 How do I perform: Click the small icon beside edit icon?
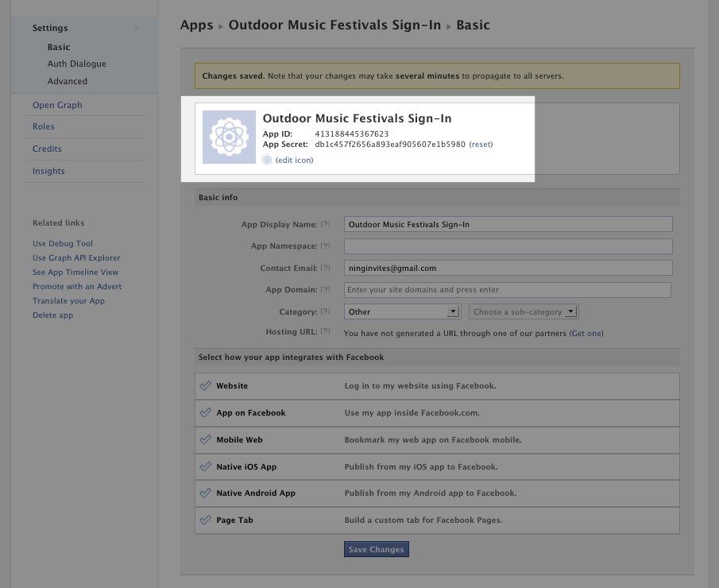pos(267,160)
